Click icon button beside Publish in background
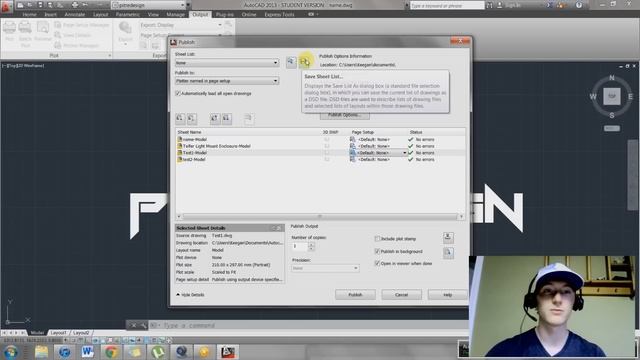The width and height of the screenshot is (640, 360). (x=448, y=253)
